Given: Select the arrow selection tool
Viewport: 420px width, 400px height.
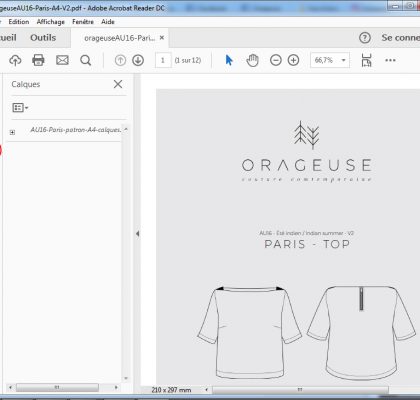Looking at the screenshot, I should pyautogui.click(x=229, y=60).
